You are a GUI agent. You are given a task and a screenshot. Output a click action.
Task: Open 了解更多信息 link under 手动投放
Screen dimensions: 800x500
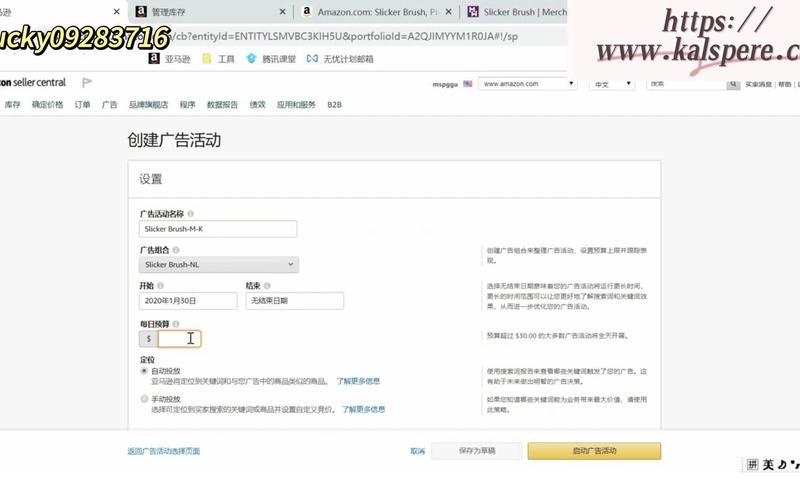click(363, 409)
